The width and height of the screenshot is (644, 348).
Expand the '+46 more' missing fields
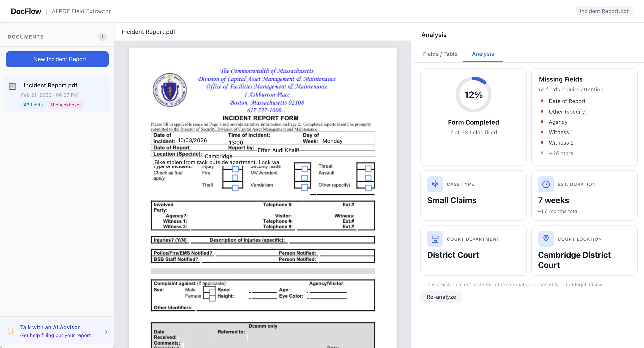tap(561, 153)
